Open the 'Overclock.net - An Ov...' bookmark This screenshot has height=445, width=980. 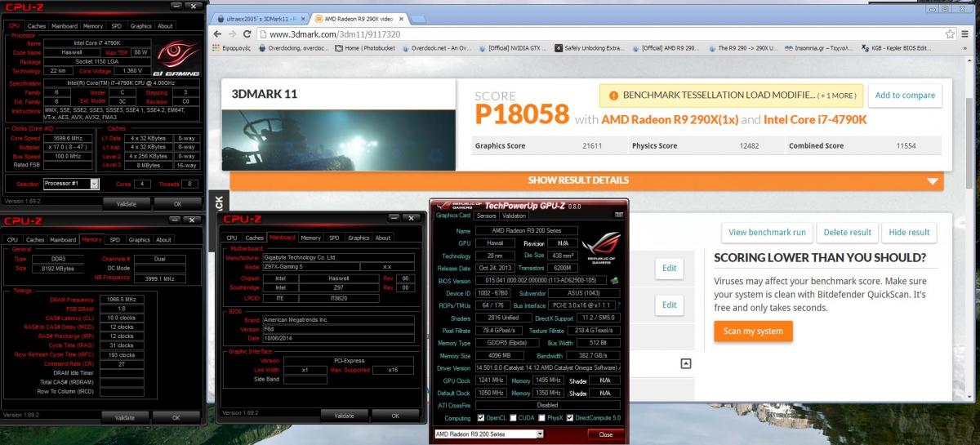pos(436,47)
